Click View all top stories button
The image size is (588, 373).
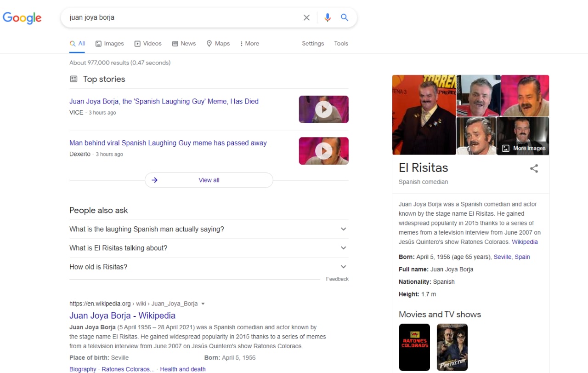coord(209,180)
